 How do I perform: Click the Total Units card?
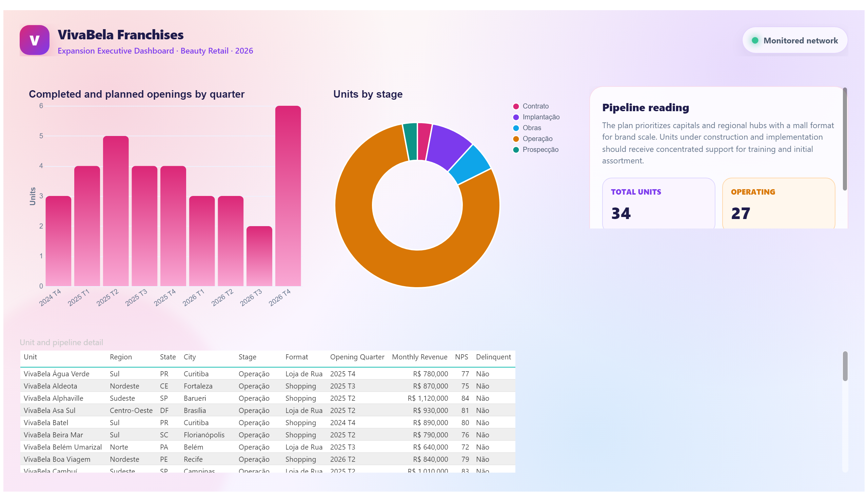pyautogui.click(x=658, y=203)
